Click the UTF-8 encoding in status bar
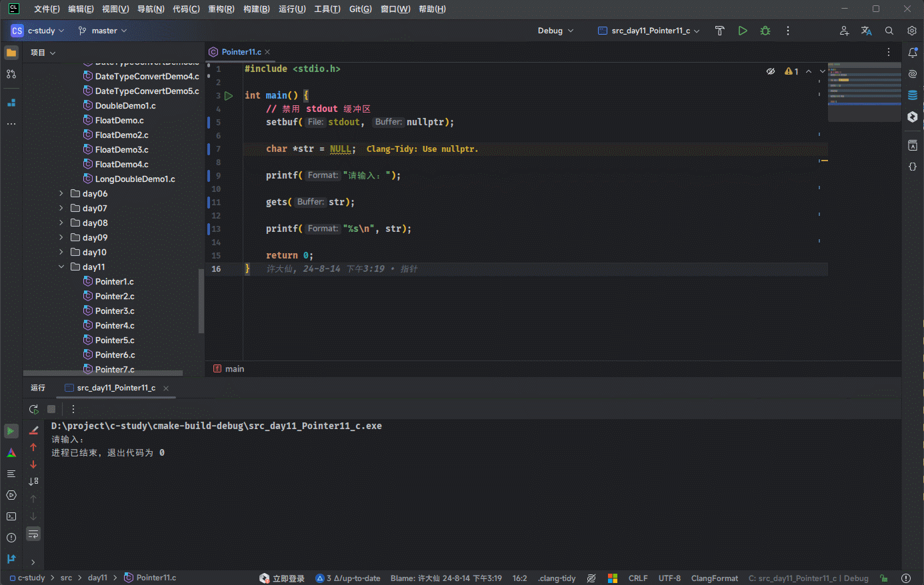Viewport: 924px width, 585px height. (x=669, y=578)
